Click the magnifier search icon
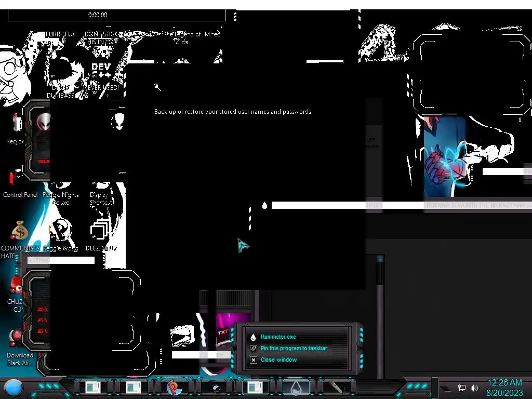Image resolution: width=532 pixels, height=399 pixels. click(157, 87)
